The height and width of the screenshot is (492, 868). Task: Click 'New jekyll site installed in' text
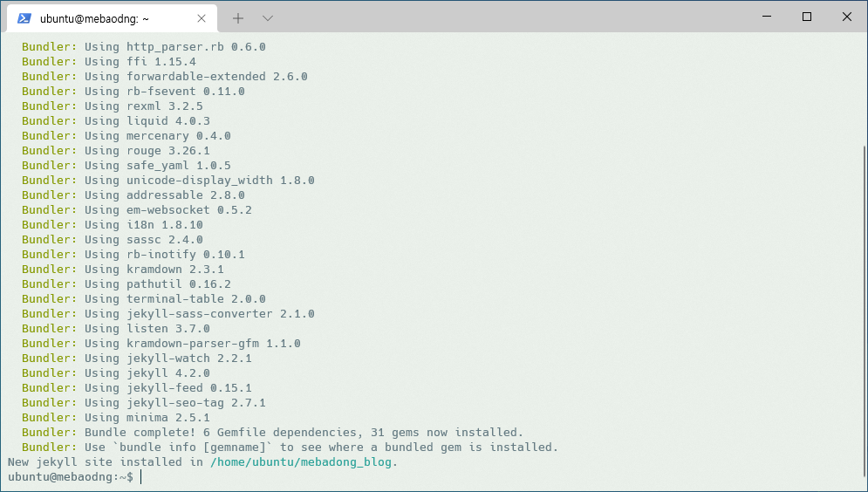[106, 461]
